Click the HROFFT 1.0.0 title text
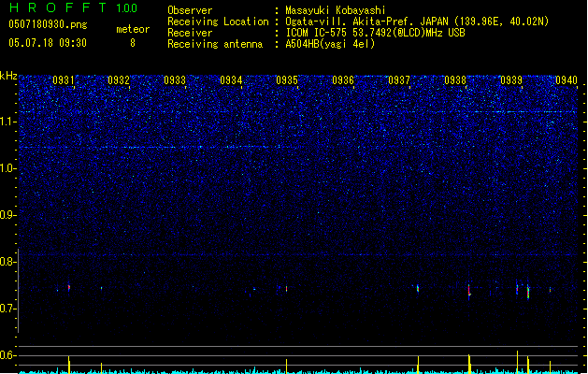588x374 pixels. [74, 7]
